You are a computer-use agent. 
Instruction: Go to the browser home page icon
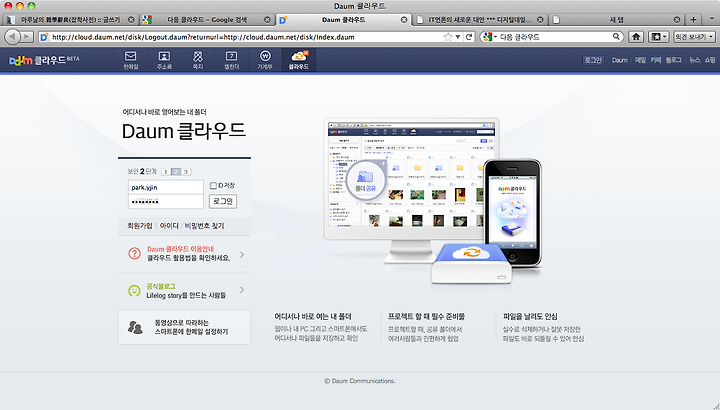[636, 37]
